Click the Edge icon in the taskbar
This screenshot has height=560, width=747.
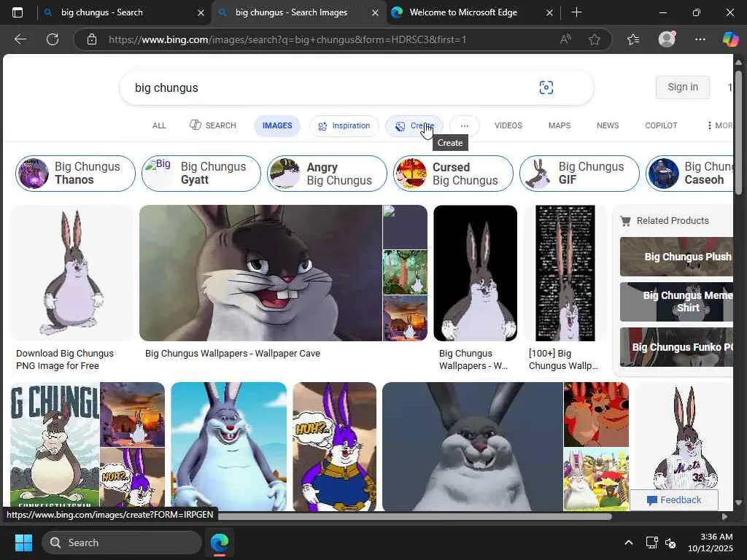pos(220,542)
